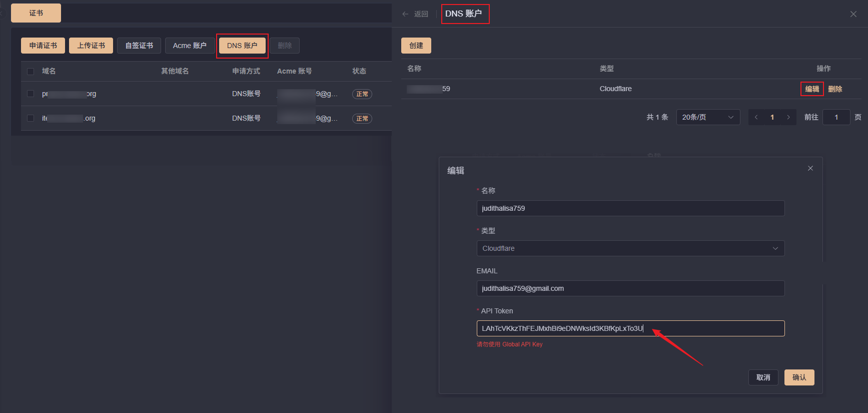Click 创建 to create DNS account
Viewport: 868px width, 413px height.
416,46
